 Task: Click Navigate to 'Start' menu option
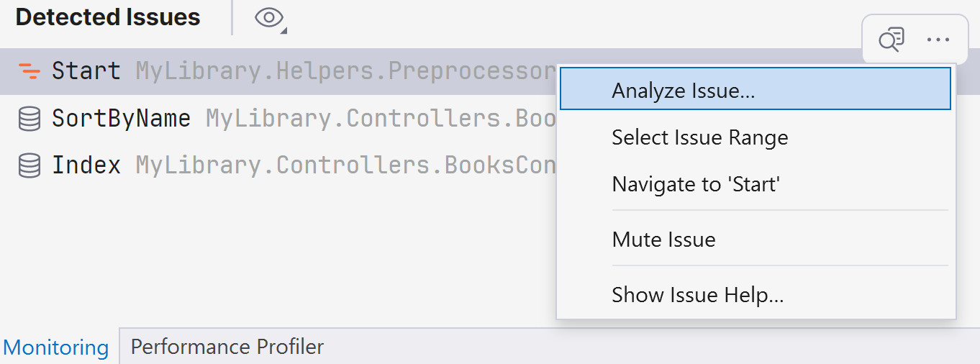coord(696,184)
